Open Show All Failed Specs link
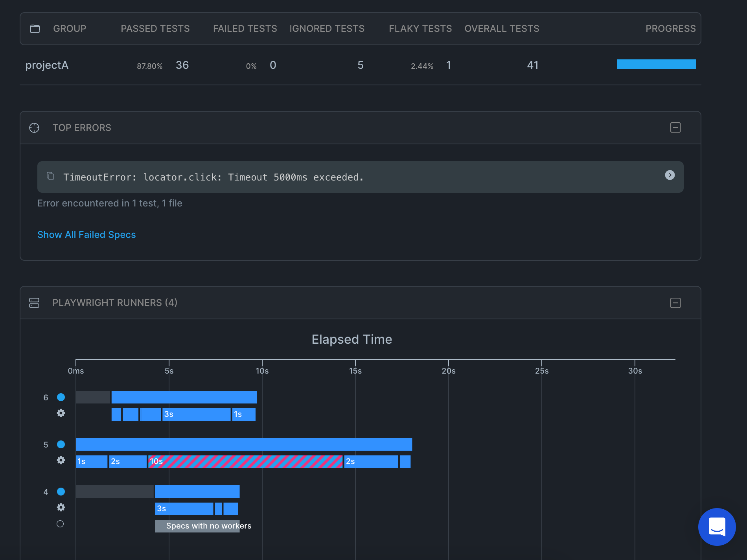The width and height of the screenshot is (747, 560). [x=86, y=235]
